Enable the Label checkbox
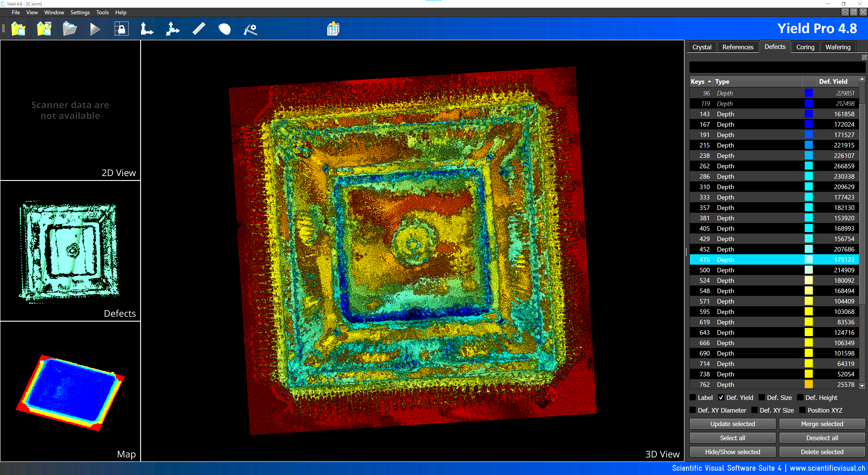Screen dimensions: 868x475 (x=693, y=397)
